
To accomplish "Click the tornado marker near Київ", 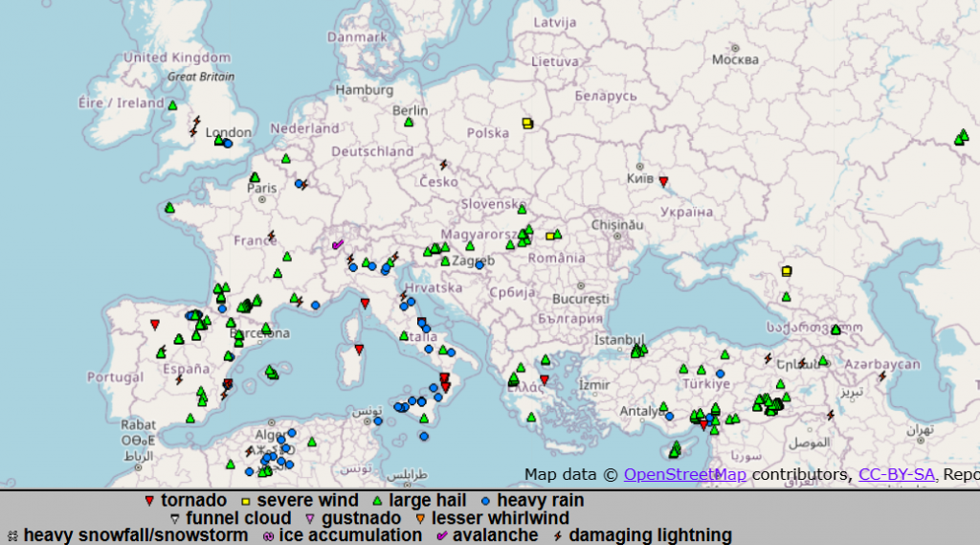I will pos(663,181).
